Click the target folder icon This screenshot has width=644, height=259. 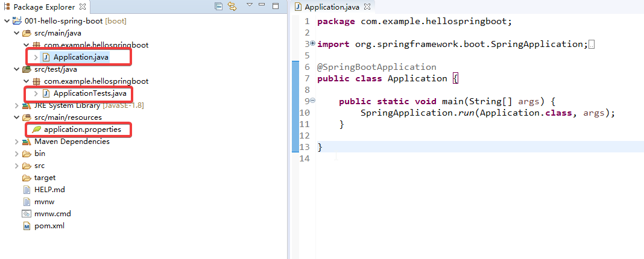[x=27, y=178]
